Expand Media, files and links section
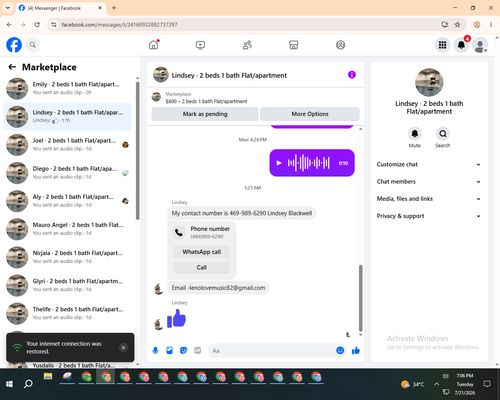Image resolution: width=500 pixels, height=400 pixels. [429, 199]
